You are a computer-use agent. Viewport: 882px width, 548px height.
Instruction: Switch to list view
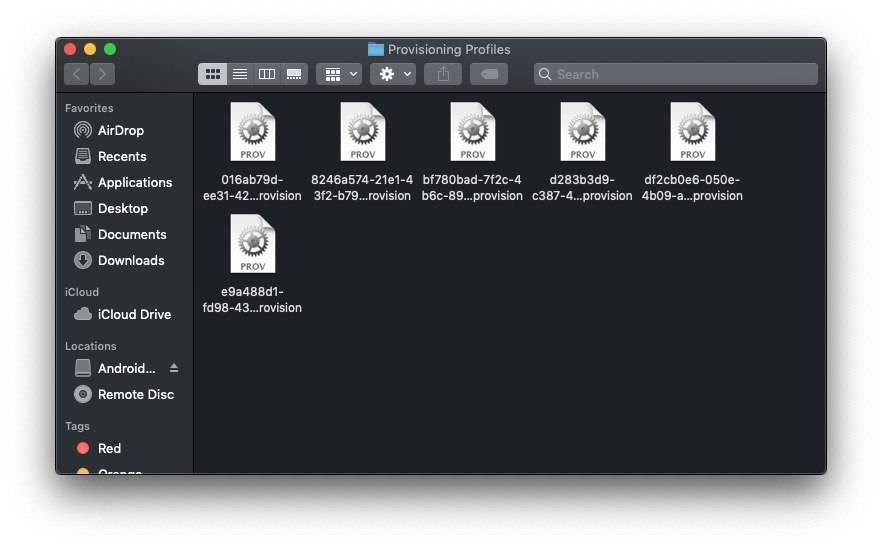(x=240, y=74)
